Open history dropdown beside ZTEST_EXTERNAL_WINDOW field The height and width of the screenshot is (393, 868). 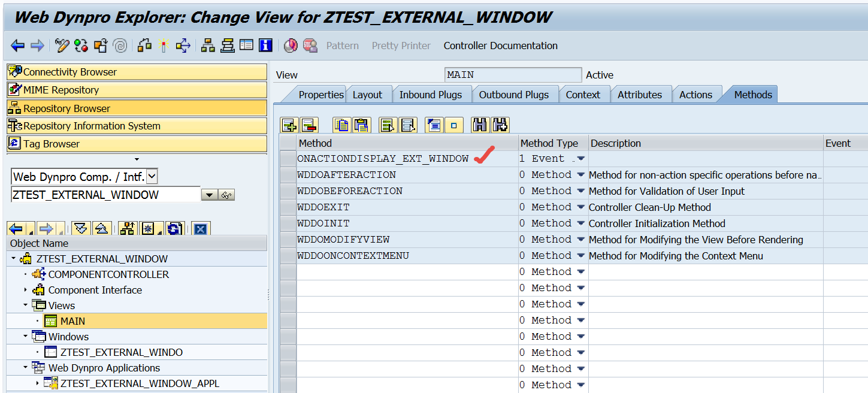[x=210, y=195]
